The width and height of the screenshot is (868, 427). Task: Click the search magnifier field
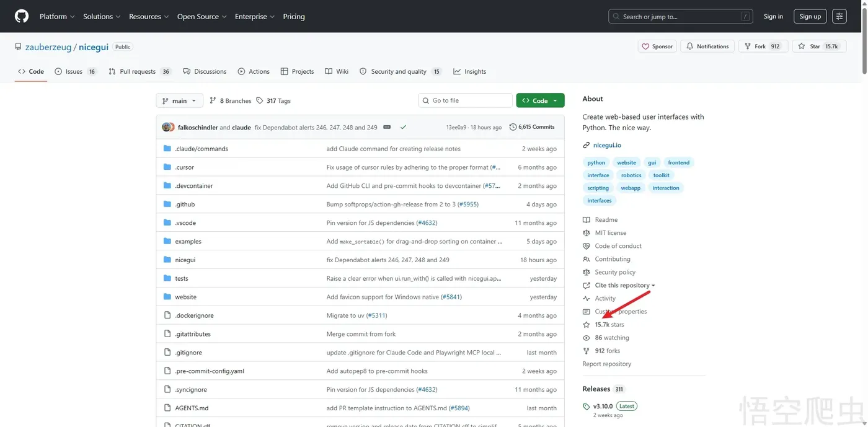[x=681, y=17]
